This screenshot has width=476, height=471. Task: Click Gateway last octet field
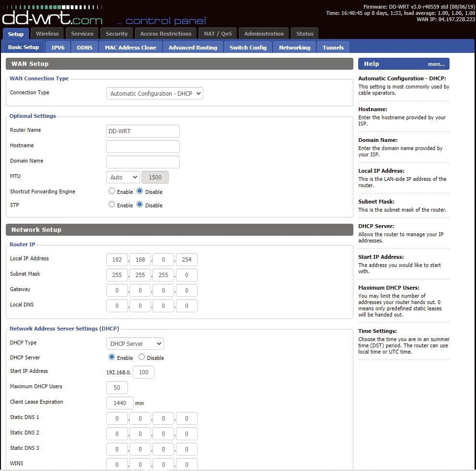[187, 291]
